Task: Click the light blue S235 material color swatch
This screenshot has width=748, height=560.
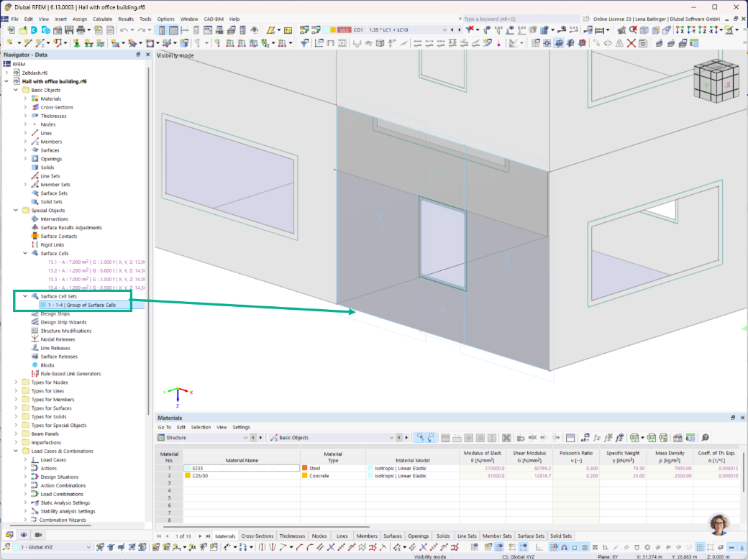Action: [x=188, y=468]
